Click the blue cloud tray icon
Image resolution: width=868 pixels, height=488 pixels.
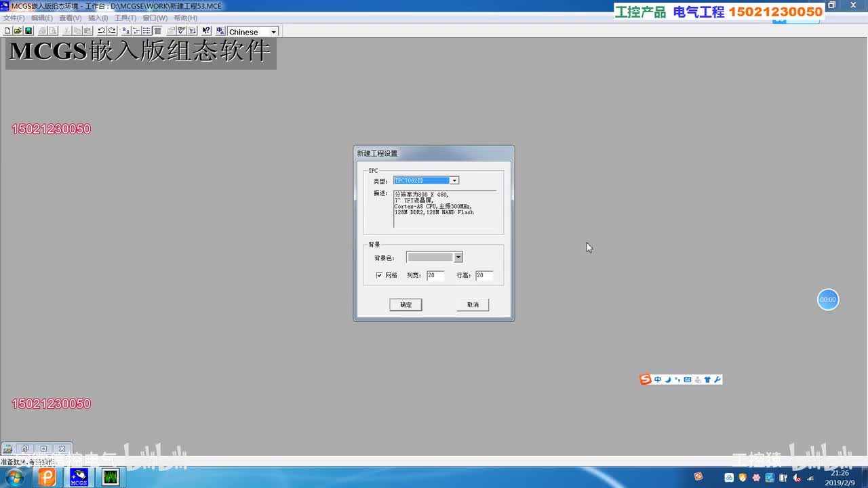click(729, 478)
